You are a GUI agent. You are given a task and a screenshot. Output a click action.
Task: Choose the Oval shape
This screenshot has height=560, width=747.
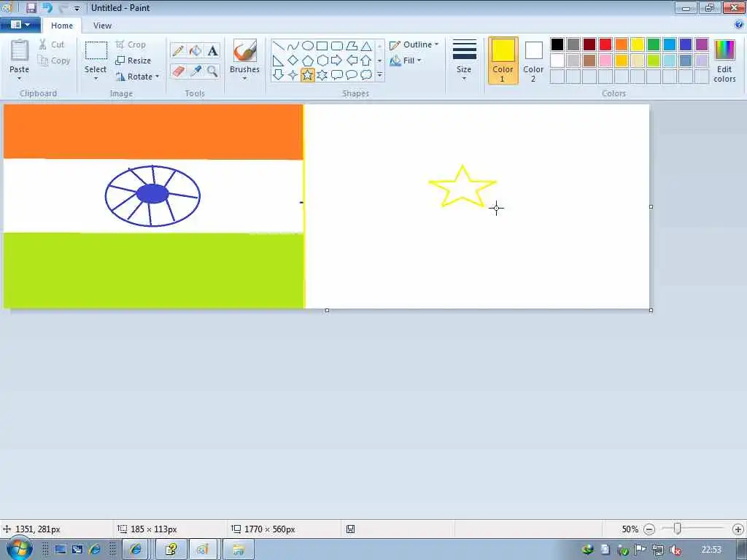[x=308, y=46]
